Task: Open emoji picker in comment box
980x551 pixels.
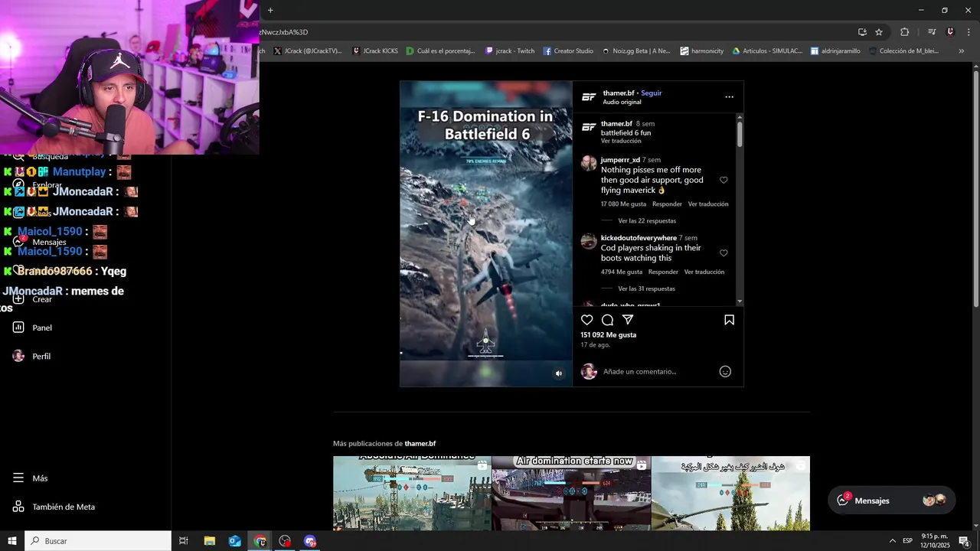Action: click(x=725, y=372)
